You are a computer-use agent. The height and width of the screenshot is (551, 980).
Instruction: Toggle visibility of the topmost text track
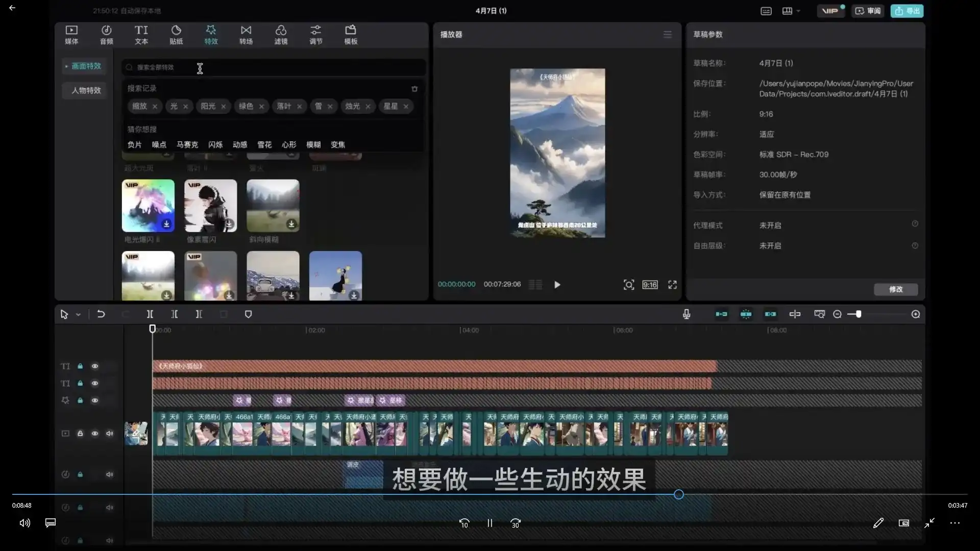click(95, 366)
